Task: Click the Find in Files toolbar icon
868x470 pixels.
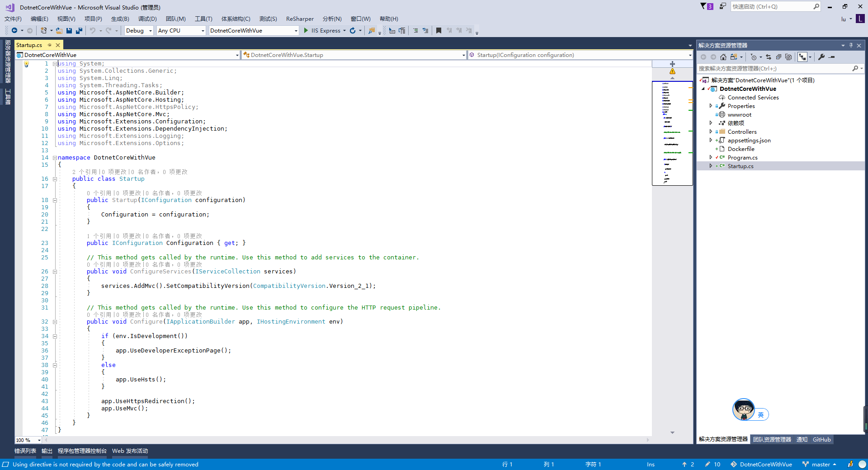Action: click(x=372, y=30)
